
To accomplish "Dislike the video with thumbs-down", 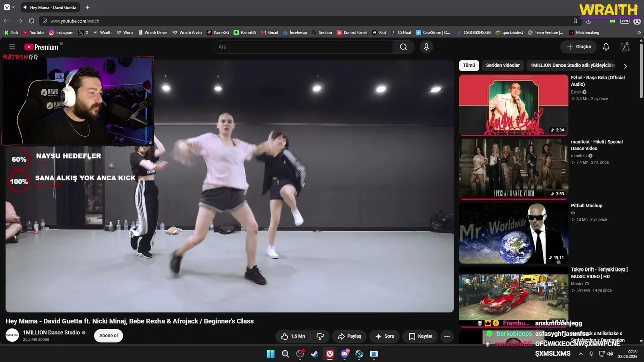I will tap(320, 336).
